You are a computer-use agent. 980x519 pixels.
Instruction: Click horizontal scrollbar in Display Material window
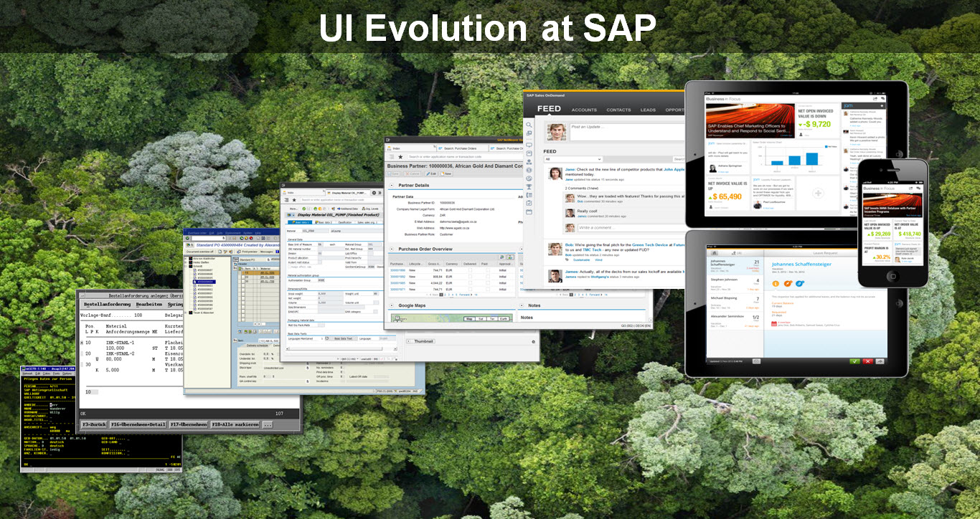[x=336, y=349]
